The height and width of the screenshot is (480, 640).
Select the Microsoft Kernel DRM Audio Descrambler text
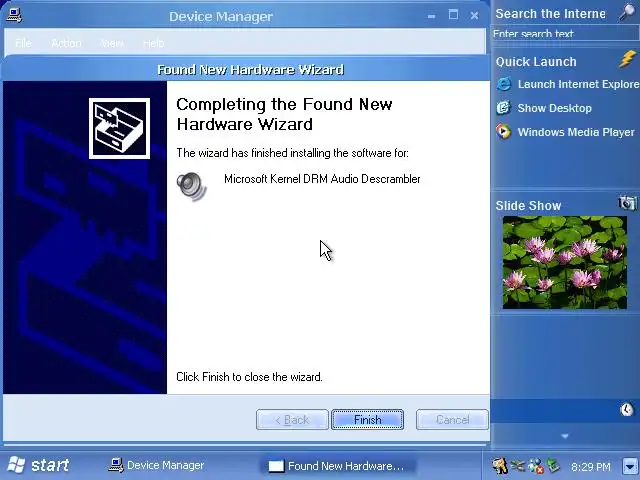click(322, 179)
